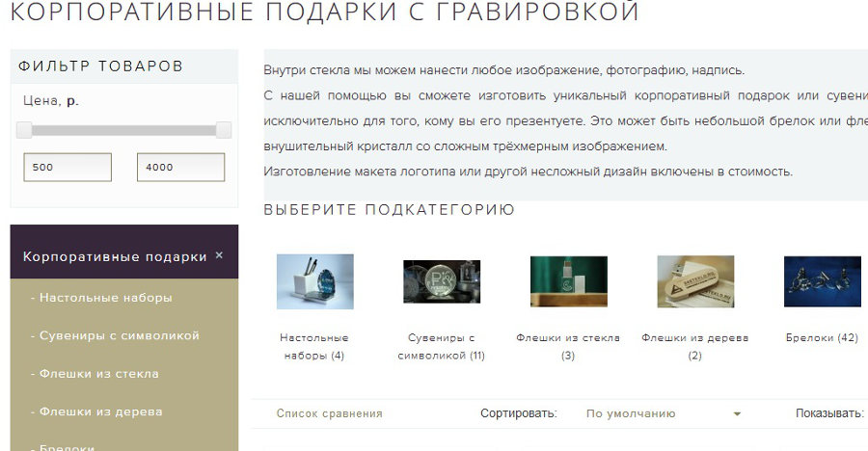Click the Настольные наборы (4) text link
The height and width of the screenshot is (451, 868).
[314, 347]
